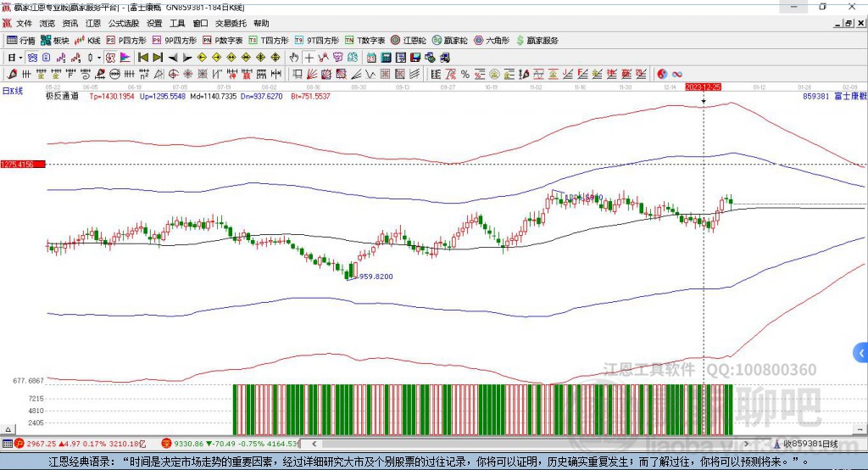The image size is (868, 470).
Task: Open the P四方形 square tool
Action: [125, 40]
